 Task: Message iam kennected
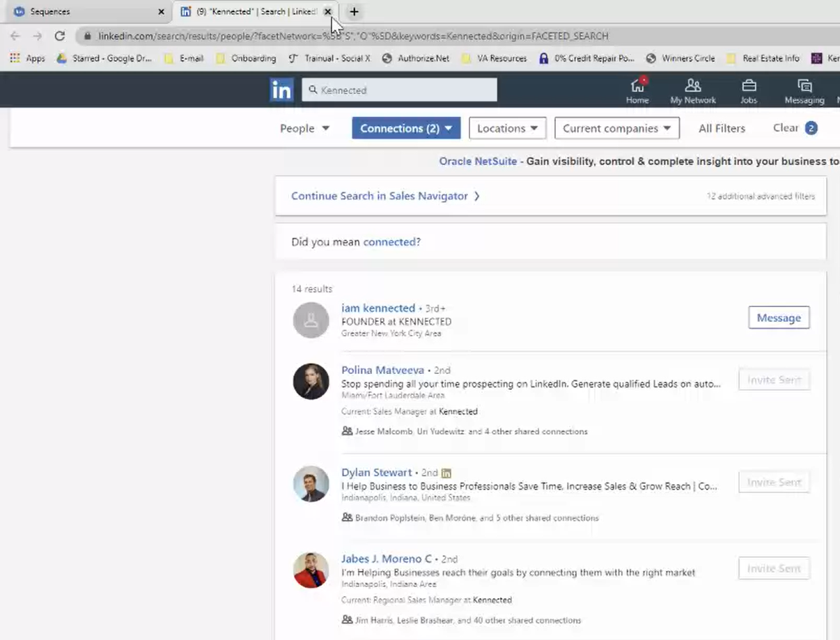(779, 318)
